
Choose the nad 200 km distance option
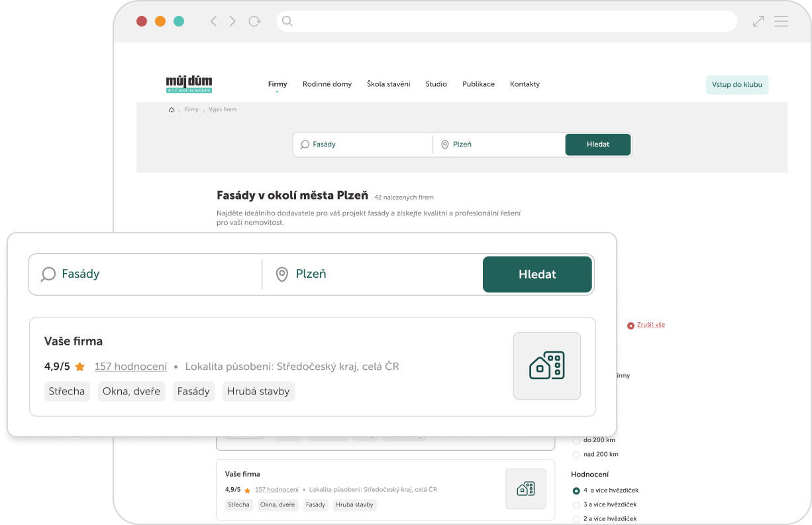click(x=576, y=455)
